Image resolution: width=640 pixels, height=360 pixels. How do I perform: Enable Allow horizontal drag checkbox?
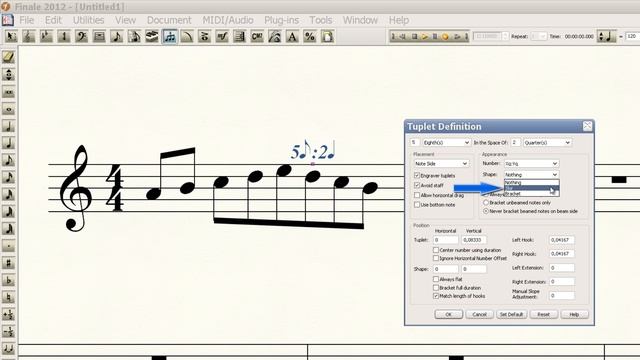tap(417, 195)
